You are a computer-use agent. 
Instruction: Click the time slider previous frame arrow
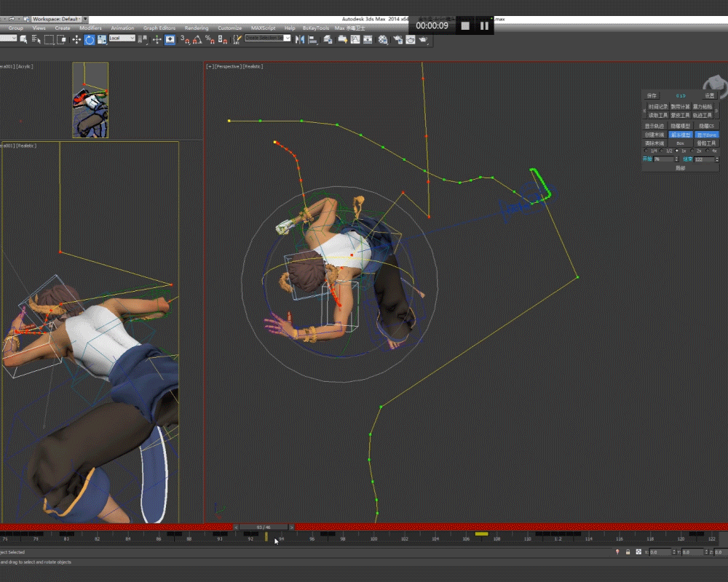(x=236, y=527)
